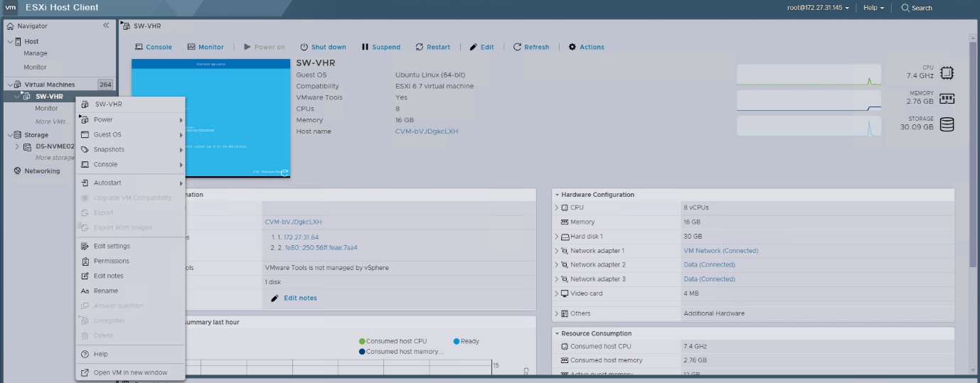This screenshot has width=980, height=383.
Task: Choose Edit settings from context menu
Action: coord(131,247)
